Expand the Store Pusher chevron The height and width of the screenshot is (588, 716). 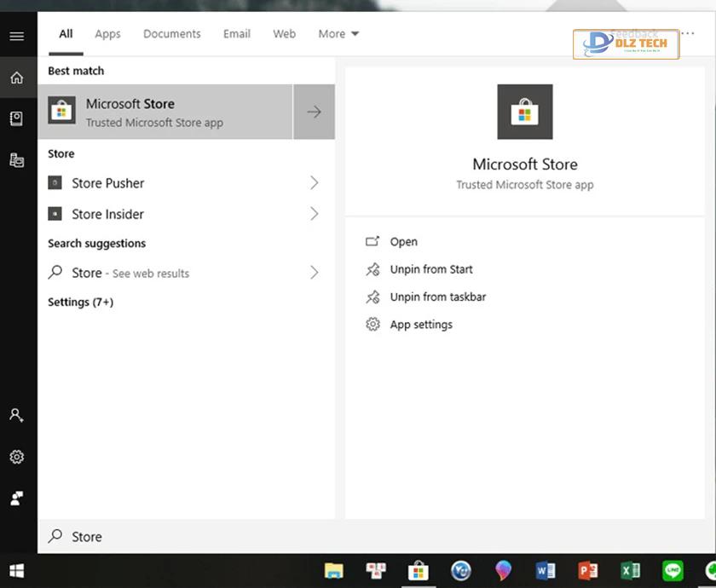(315, 183)
